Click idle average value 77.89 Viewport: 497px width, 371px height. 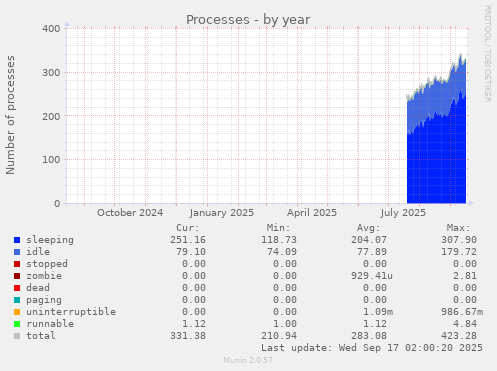372,252
